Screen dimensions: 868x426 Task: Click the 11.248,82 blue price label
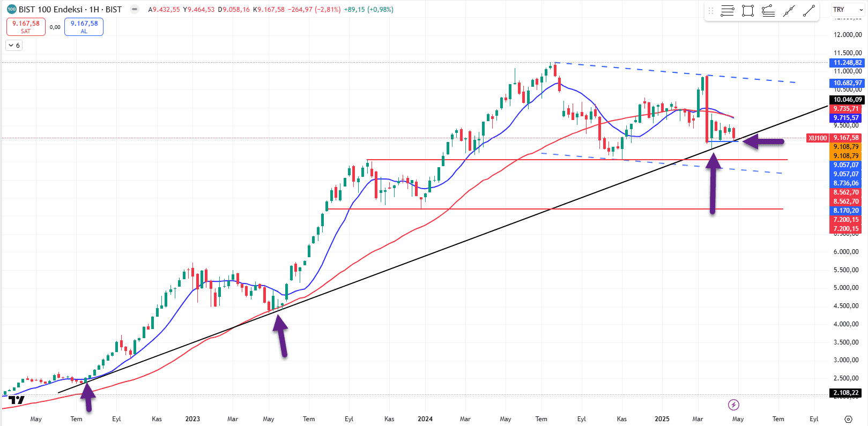(x=847, y=63)
